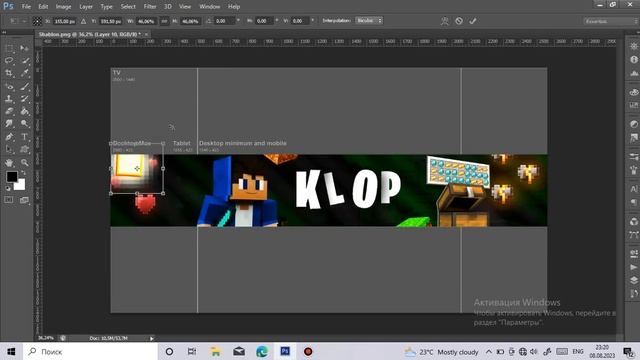Edit the Y position field

[x=110, y=21]
